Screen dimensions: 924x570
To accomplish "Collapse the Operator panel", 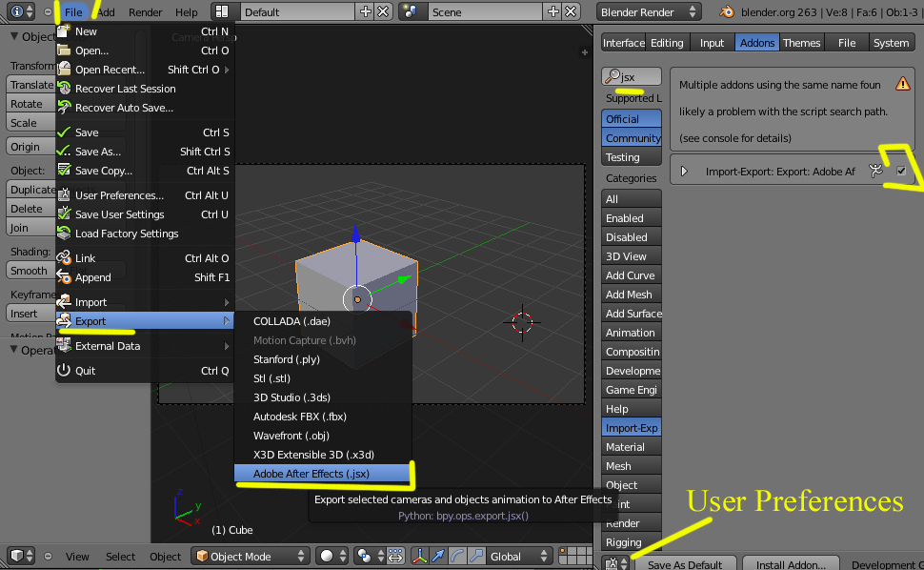I will (x=14, y=350).
